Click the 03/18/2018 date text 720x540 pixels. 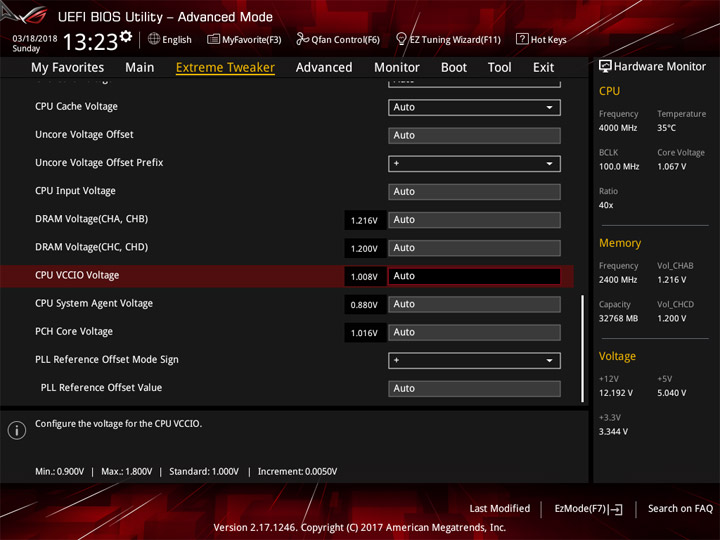click(x=34, y=38)
